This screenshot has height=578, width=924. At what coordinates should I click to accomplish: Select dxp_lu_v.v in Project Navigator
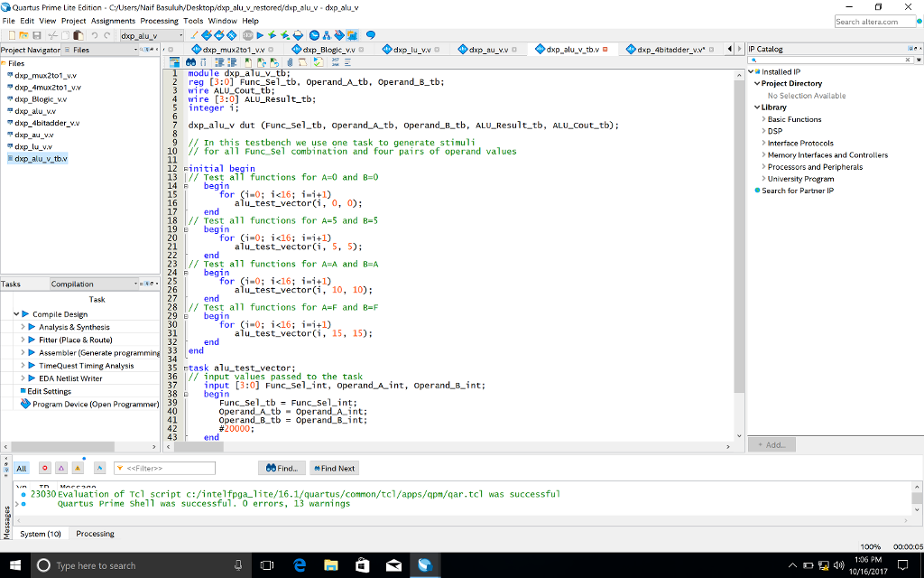click(33, 147)
